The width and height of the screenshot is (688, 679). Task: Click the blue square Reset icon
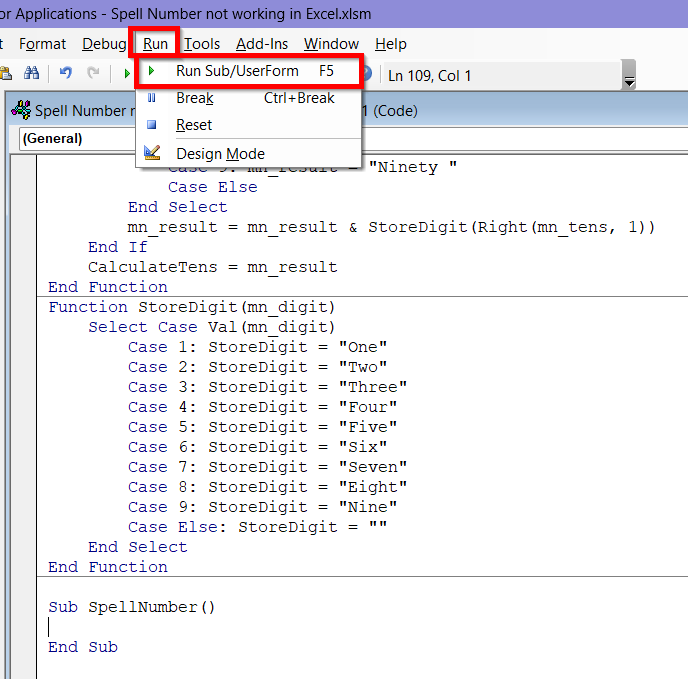click(151, 125)
